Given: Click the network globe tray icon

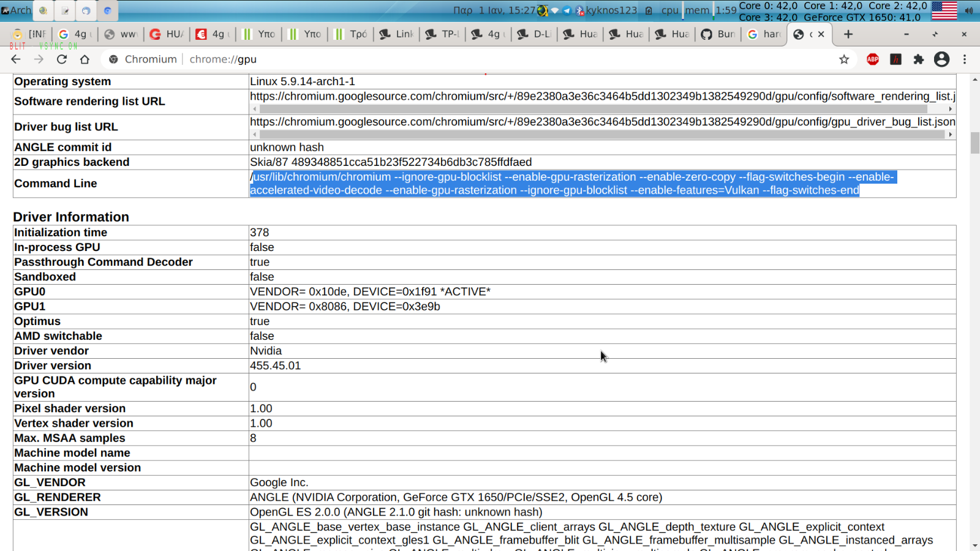Looking at the screenshot, I should (543, 10).
